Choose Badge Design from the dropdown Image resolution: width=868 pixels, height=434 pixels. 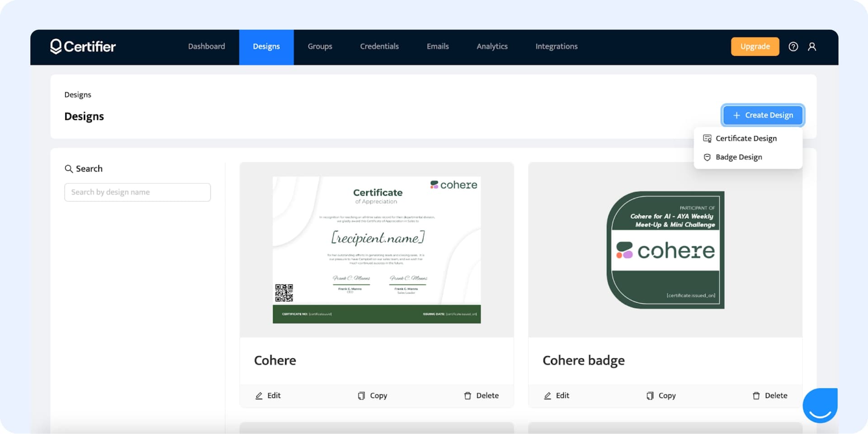(738, 157)
